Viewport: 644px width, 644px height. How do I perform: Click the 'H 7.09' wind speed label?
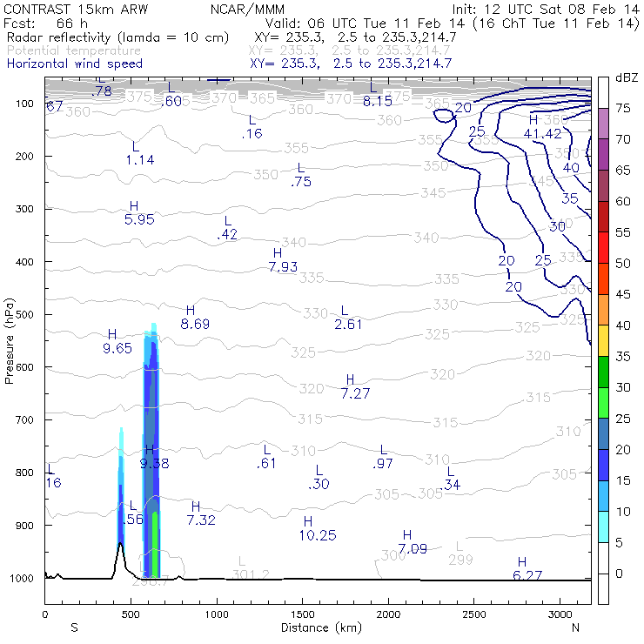(x=413, y=541)
